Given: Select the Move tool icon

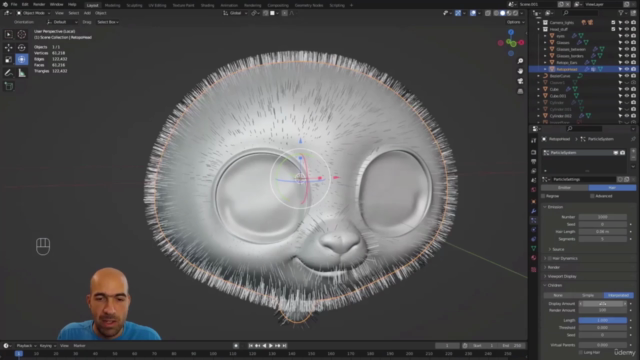Looking at the screenshot, I should [x=9, y=47].
